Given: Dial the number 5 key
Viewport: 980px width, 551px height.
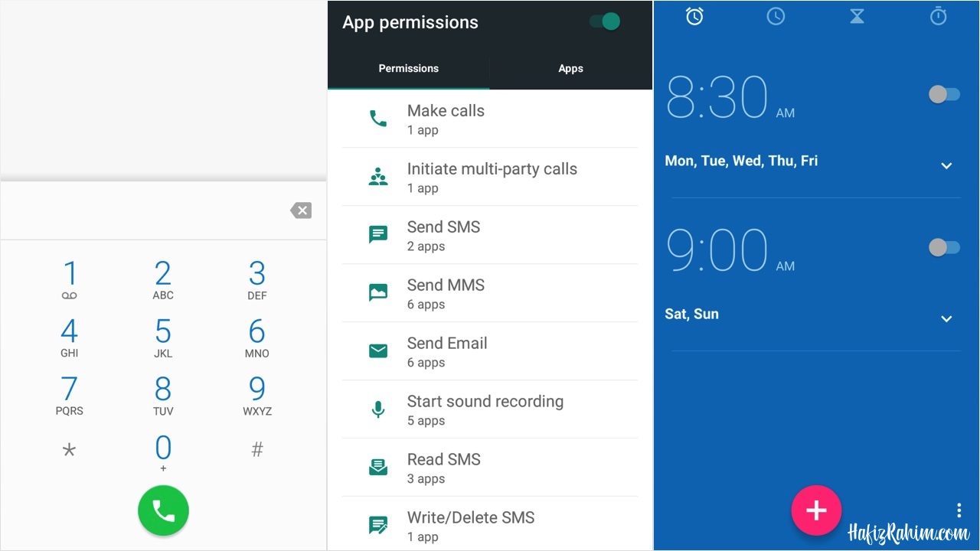Looking at the screenshot, I should coord(163,338).
